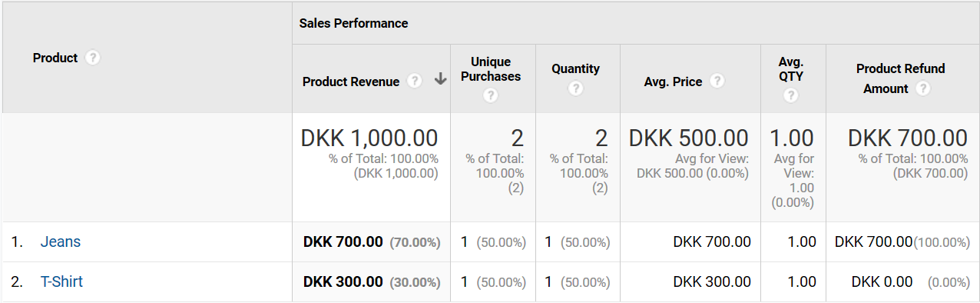This screenshot has width=980, height=303.
Task: Open help icon next to Product Revenue
Action: 415,81
